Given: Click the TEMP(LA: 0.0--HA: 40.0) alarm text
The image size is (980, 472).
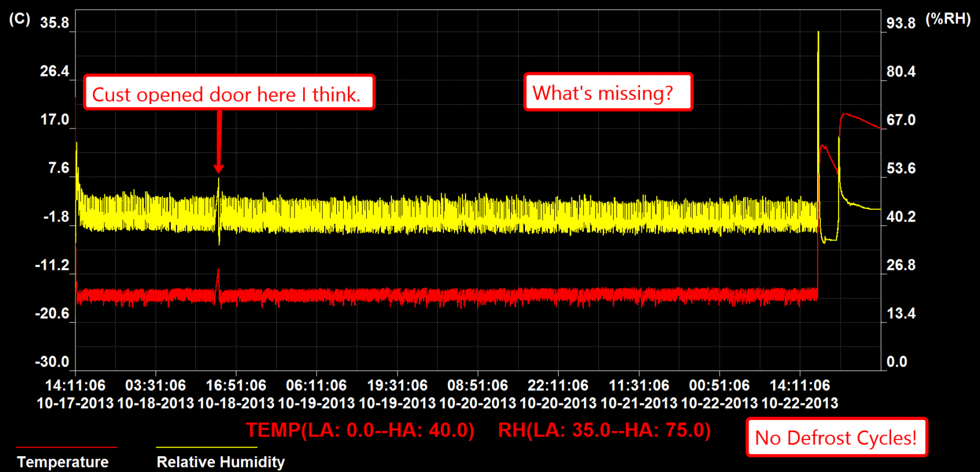Looking at the screenshot, I should (360, 430).
